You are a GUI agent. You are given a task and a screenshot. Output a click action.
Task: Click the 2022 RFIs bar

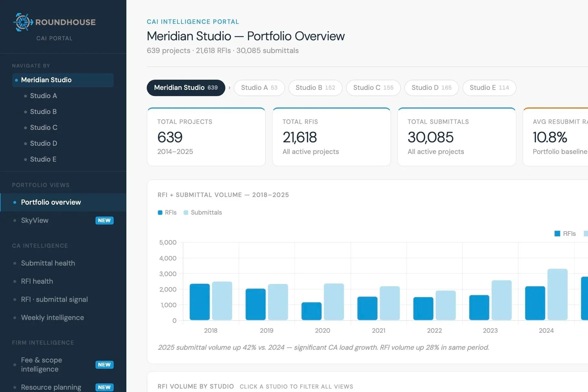click(423, 309)
